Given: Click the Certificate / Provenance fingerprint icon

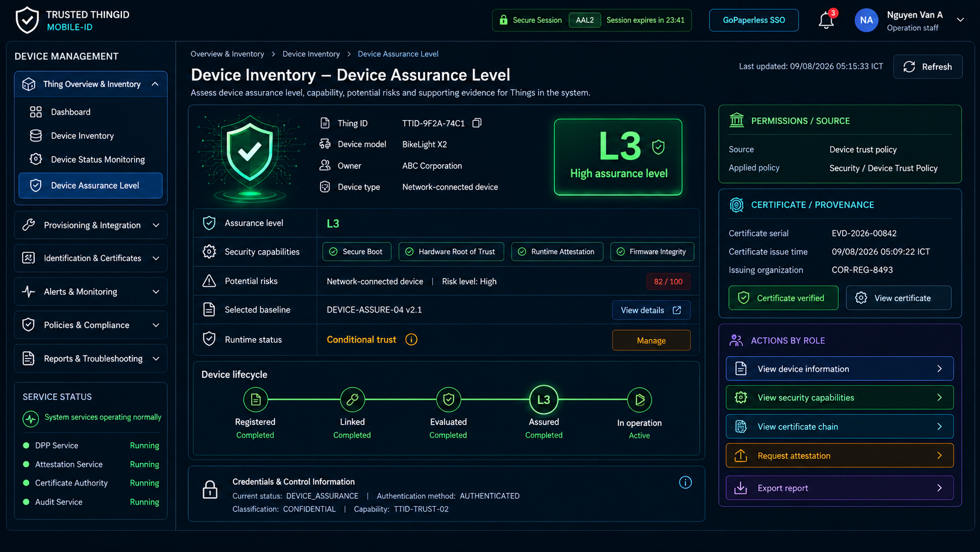Looking at the screenshot, I should tap(737, 205).
